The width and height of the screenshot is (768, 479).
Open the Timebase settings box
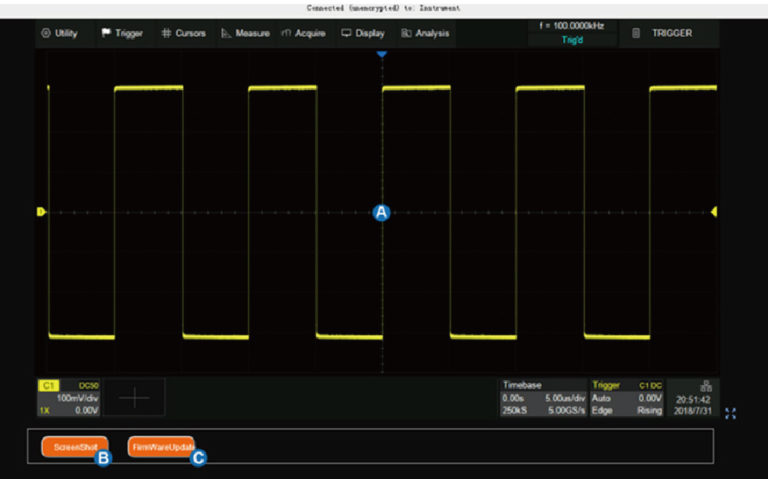click(543, 397)
